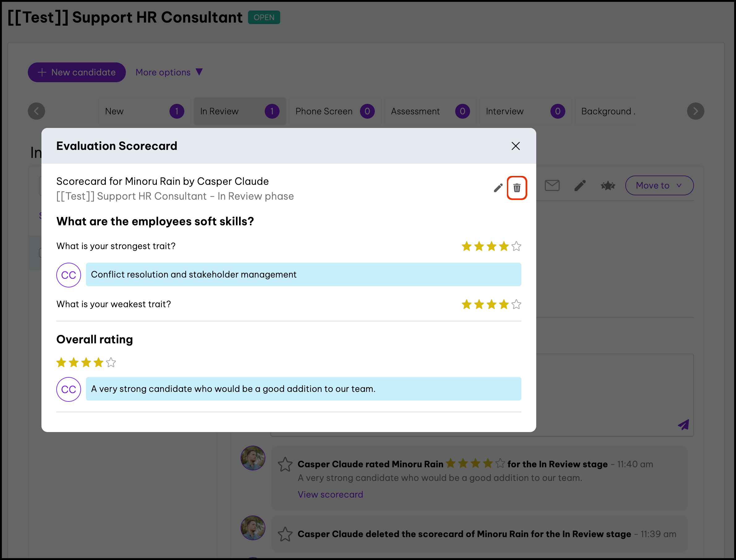The width and height of the screenshot is (736, 560).
Task: Click the envelope email candidate icon
Action: click(552, 185)
